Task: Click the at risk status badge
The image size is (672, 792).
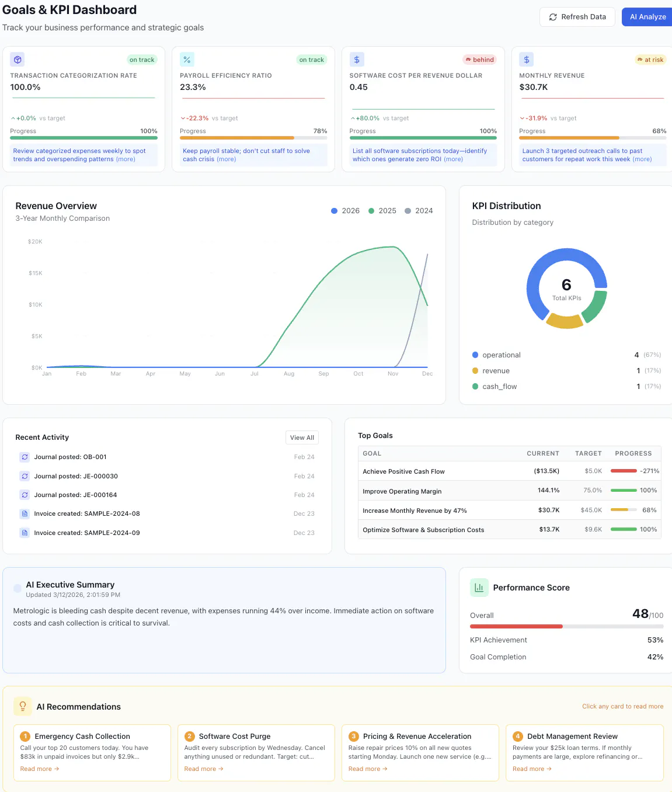Action: coord(650,60)
